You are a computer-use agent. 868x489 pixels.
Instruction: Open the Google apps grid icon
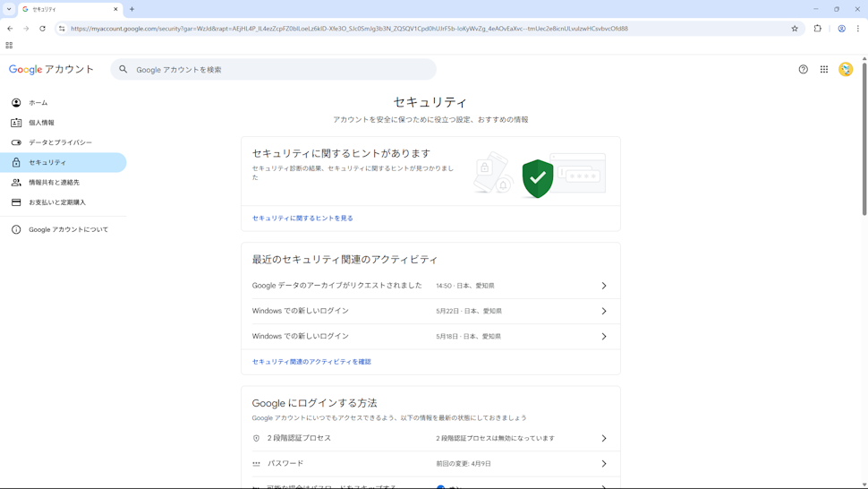tap(824, 69)
